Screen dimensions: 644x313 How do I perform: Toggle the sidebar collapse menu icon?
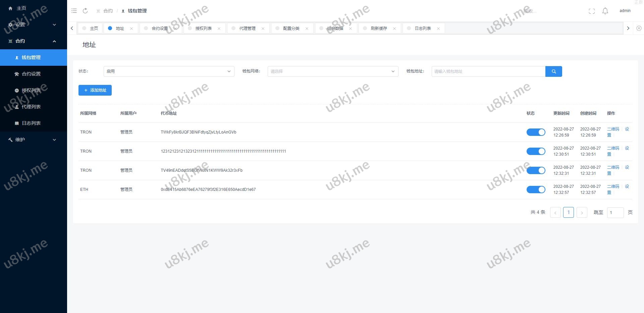pos(74,11)
